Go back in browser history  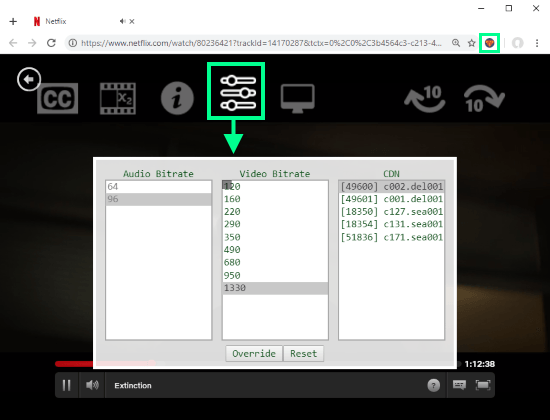[13, 43]
